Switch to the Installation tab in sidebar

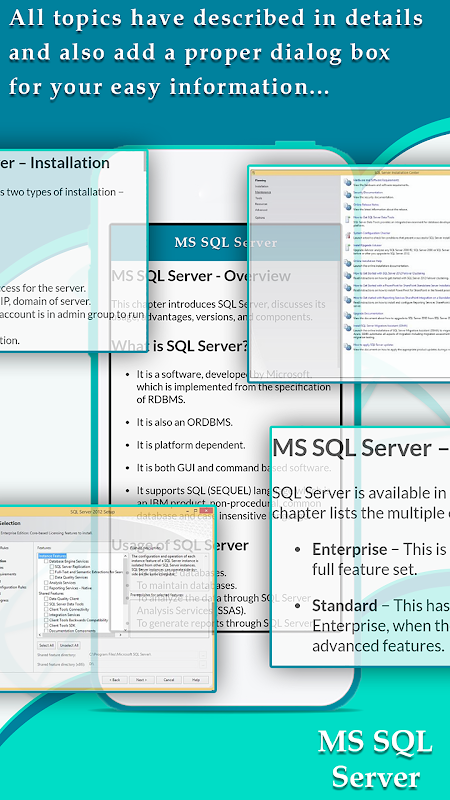(x=262, y=186)
